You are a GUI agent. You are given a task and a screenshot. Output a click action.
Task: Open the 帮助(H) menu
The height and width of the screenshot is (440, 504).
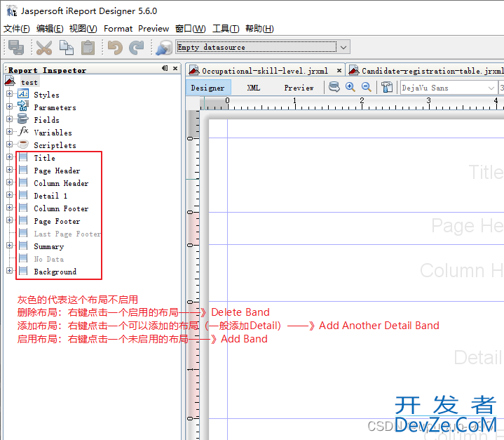point(259,29)
